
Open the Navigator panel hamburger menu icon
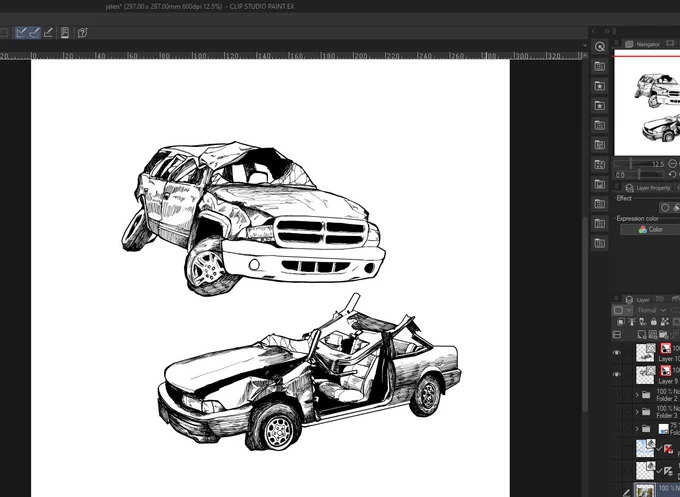coord(616,43)
